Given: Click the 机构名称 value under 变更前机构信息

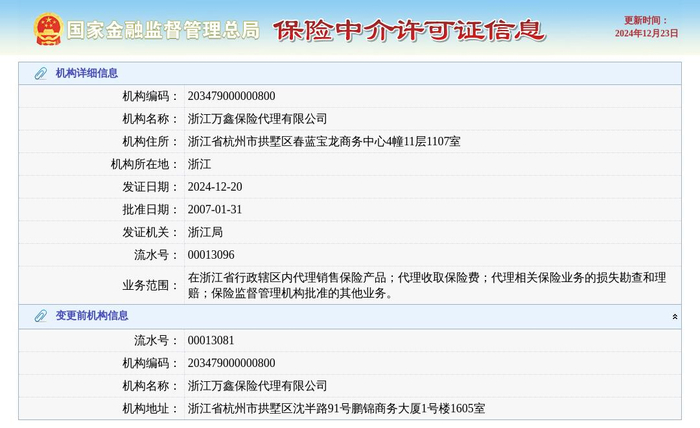Looking at the screenshot, I should (257, 386).
